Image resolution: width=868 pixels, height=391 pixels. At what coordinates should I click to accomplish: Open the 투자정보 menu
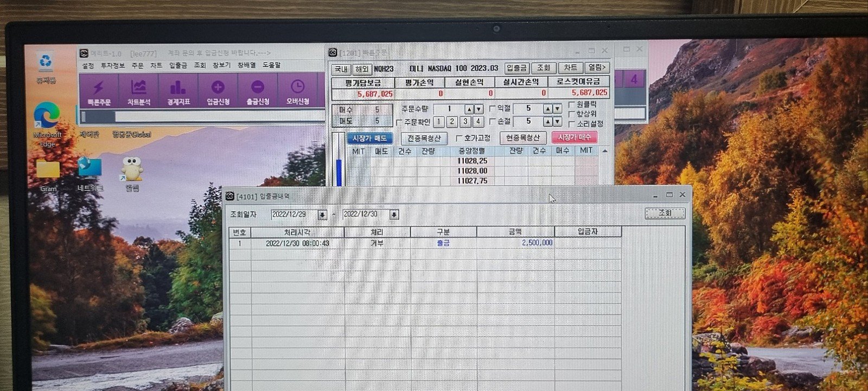pyautogui.click(x=112, y=65)
